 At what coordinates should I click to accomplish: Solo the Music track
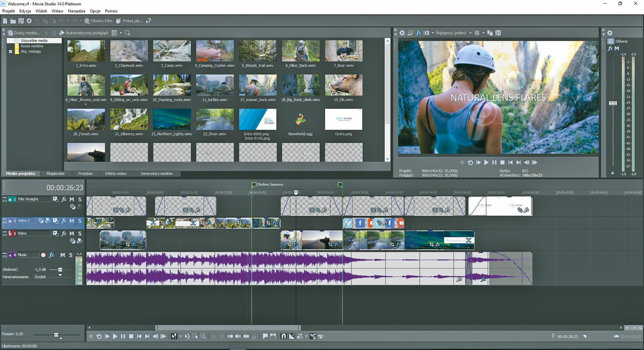(71, 255)
